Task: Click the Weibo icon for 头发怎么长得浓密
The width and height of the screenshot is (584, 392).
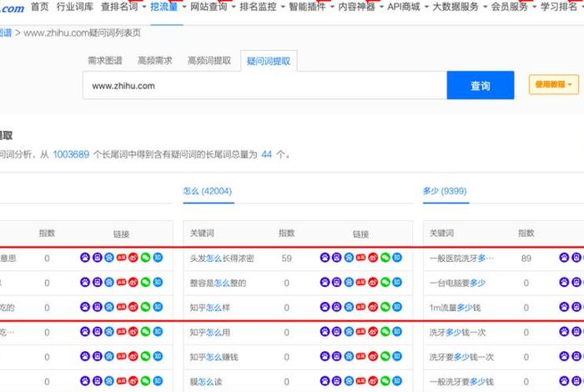Action: point(373,258)
